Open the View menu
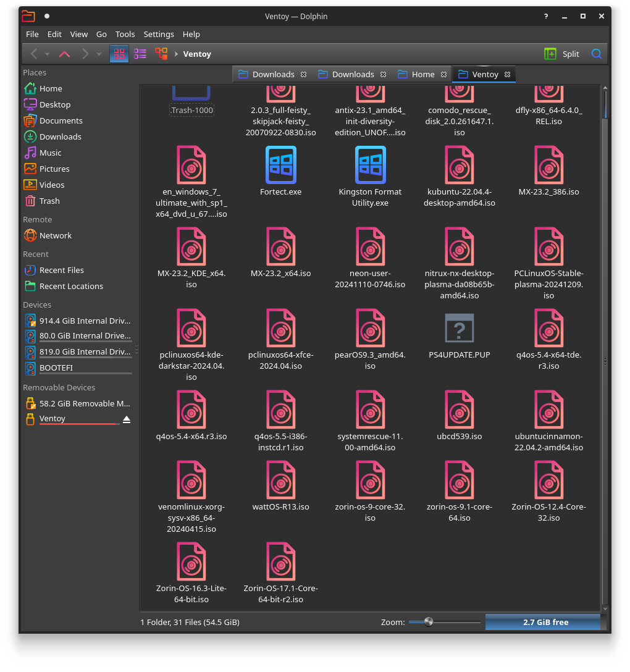630x672 pixels. point(79,35)
